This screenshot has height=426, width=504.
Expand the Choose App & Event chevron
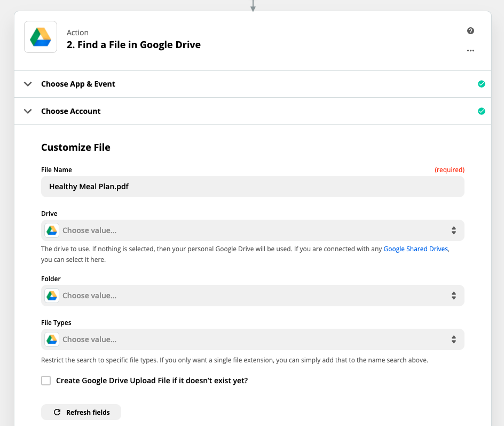pos(28,84)
